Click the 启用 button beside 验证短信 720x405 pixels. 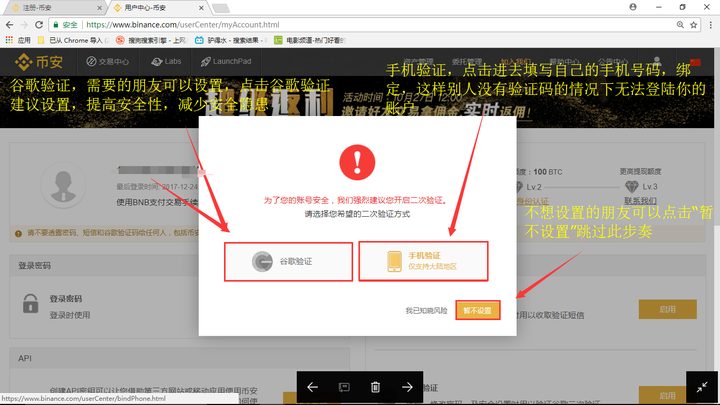pos(667,309)
